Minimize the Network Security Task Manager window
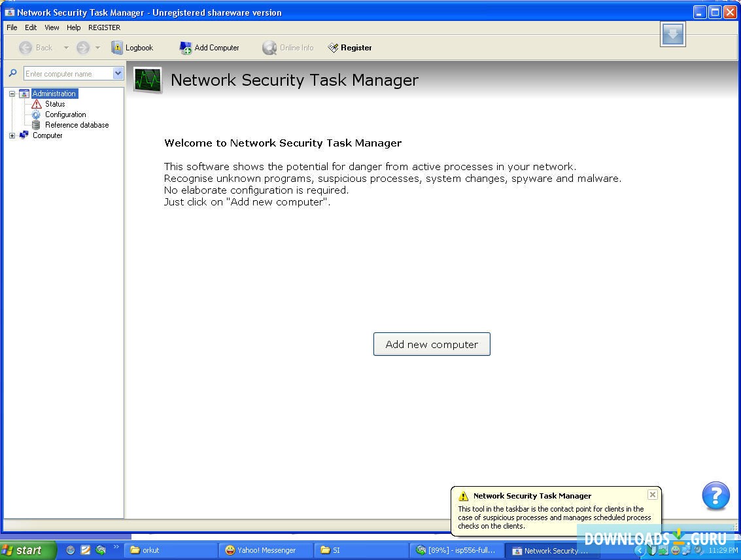The width and height of the screenshot is (741, 560). tap(700, 12)
